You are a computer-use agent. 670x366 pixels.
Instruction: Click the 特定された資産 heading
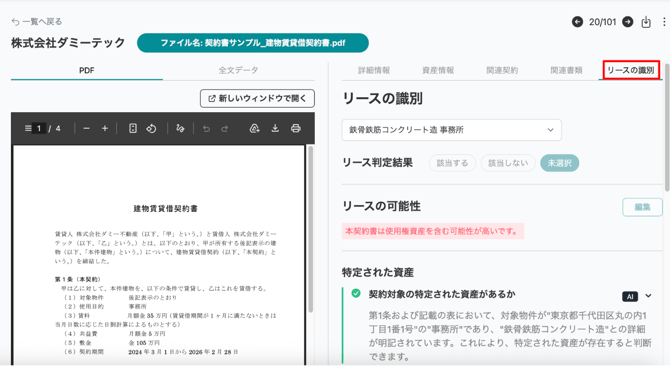(x=378, y=272)
